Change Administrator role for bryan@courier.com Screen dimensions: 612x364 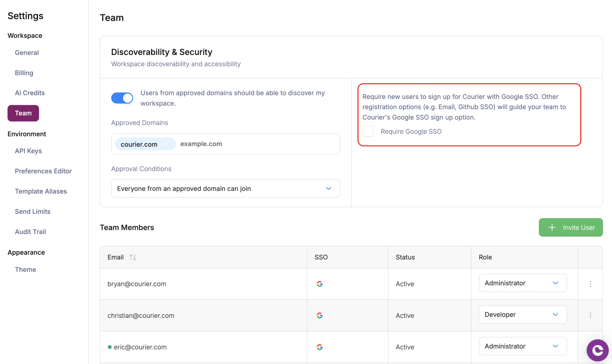(522, 283)
